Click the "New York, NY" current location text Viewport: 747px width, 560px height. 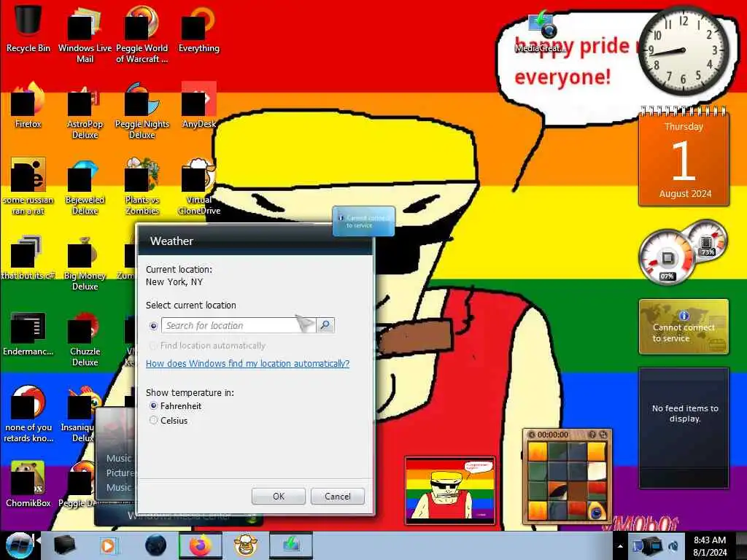[174, 282]
